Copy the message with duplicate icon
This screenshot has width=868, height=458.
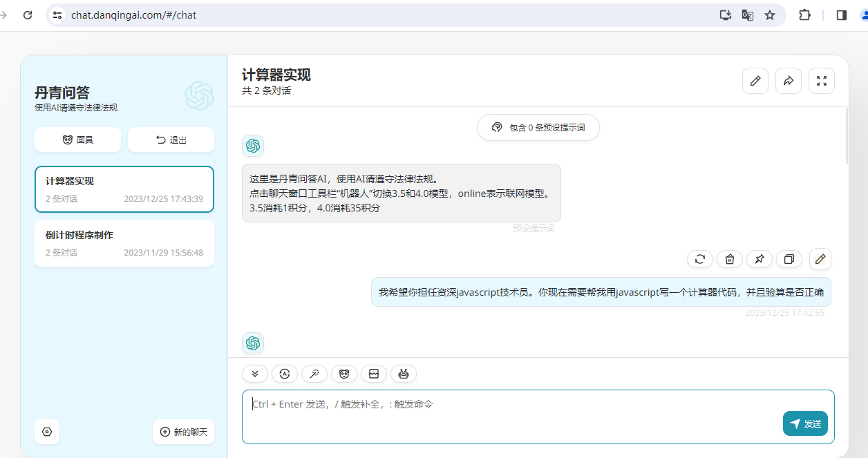[789, 259]
